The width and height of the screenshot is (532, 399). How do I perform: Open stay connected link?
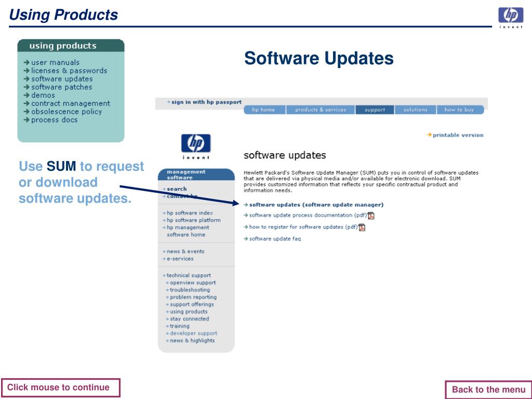tap(189, 319)
